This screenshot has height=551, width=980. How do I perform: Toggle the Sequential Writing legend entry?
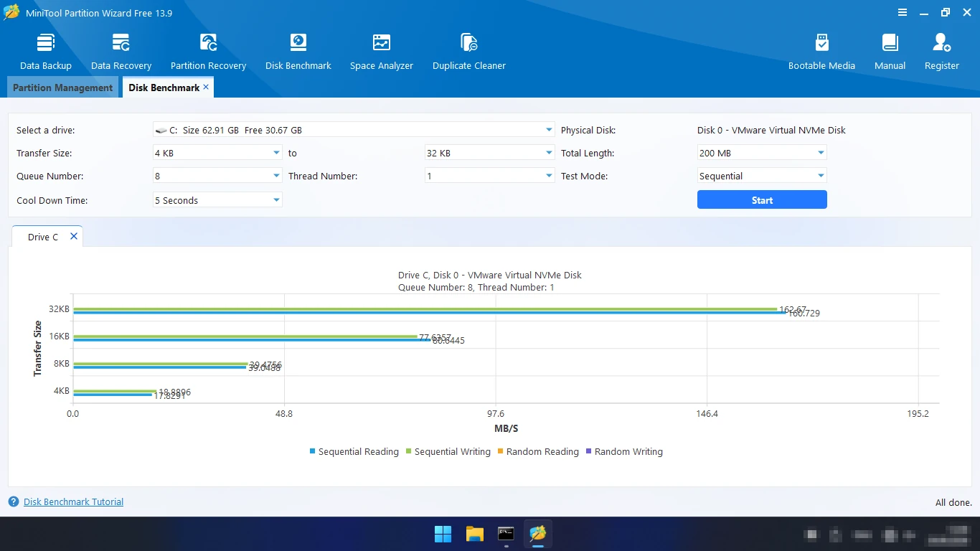click(x=448, y=451)
